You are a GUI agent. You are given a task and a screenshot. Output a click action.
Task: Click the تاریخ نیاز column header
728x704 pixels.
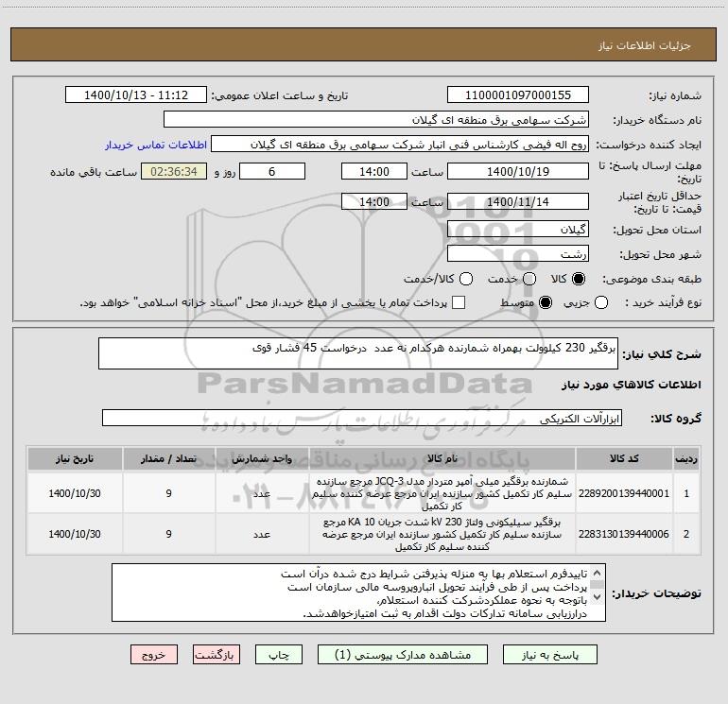pos(75,458)
